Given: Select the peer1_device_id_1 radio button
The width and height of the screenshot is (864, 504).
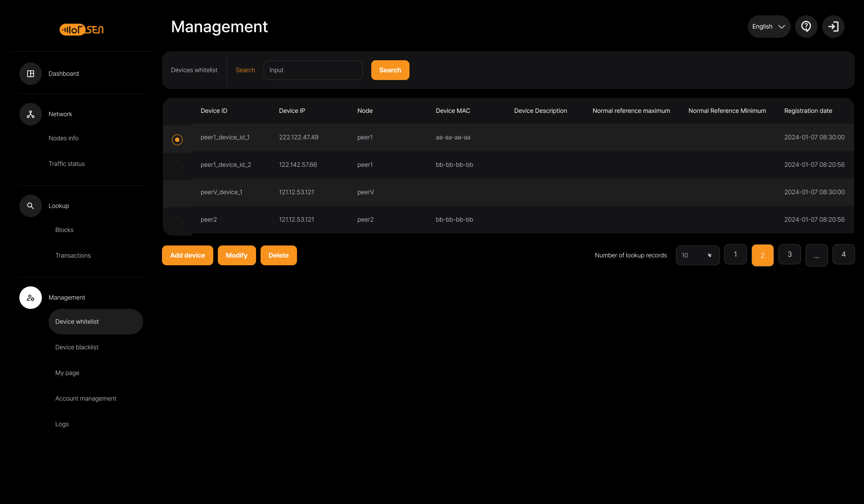Looking at the screenshot, I should pos(177,140).
